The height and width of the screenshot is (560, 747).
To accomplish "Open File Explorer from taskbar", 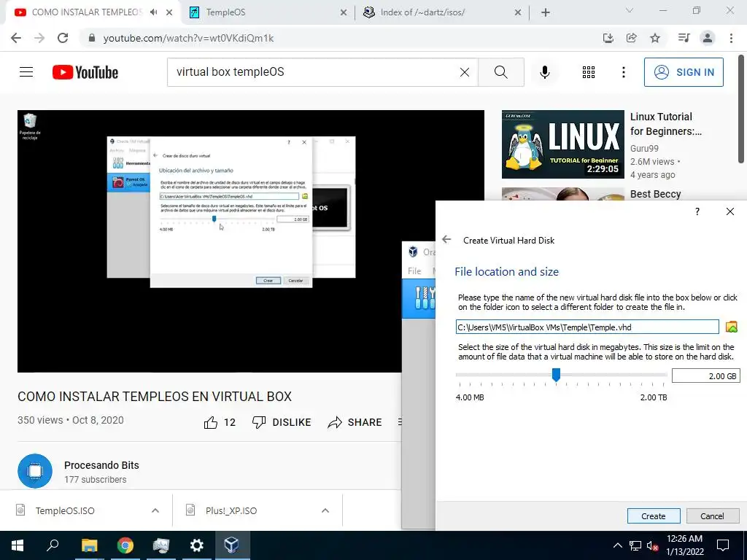I will pos(89,545).
